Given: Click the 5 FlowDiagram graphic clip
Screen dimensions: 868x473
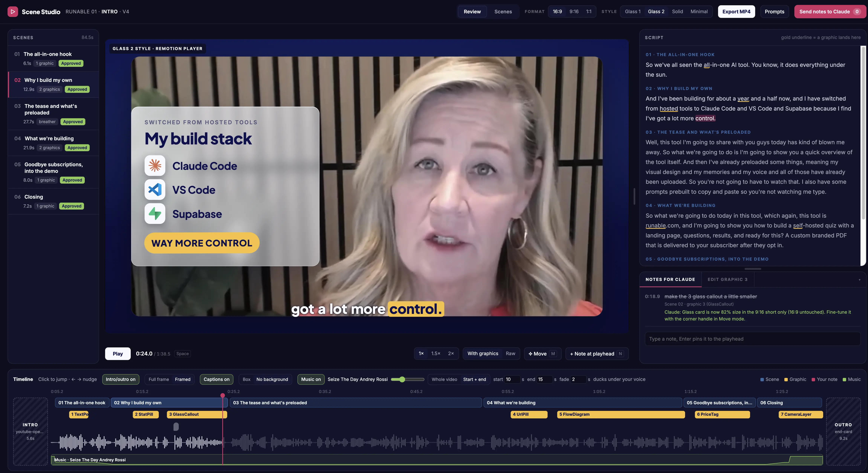Looking at the screenshot, I should click(x=621, y=414).
